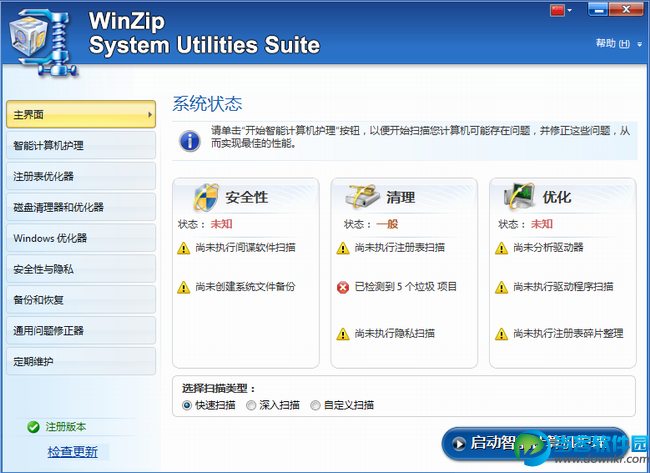The width and height of the screenshot is (650, 473).
Task: Open 定期维护 in sidebar
Action: [81, 361]
